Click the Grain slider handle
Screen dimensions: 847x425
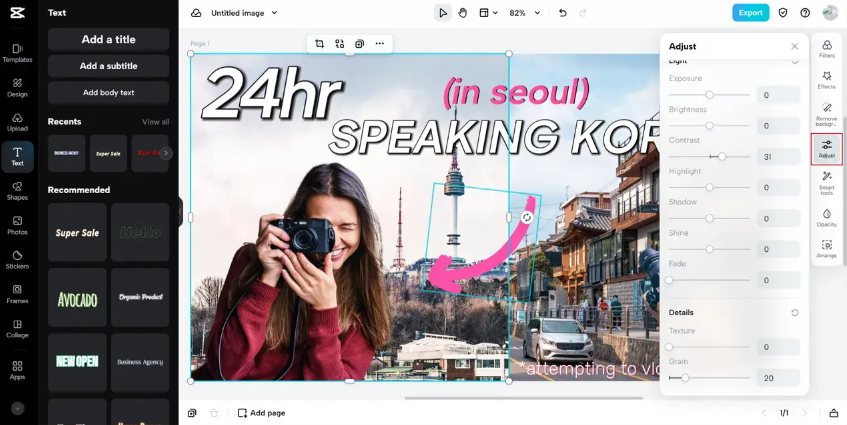pos(685,378)
